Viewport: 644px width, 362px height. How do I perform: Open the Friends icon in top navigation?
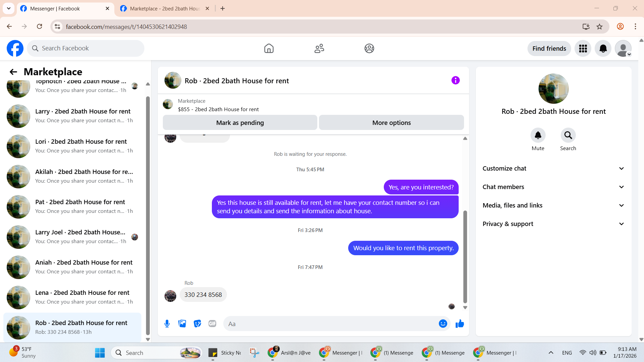point(319,48)
